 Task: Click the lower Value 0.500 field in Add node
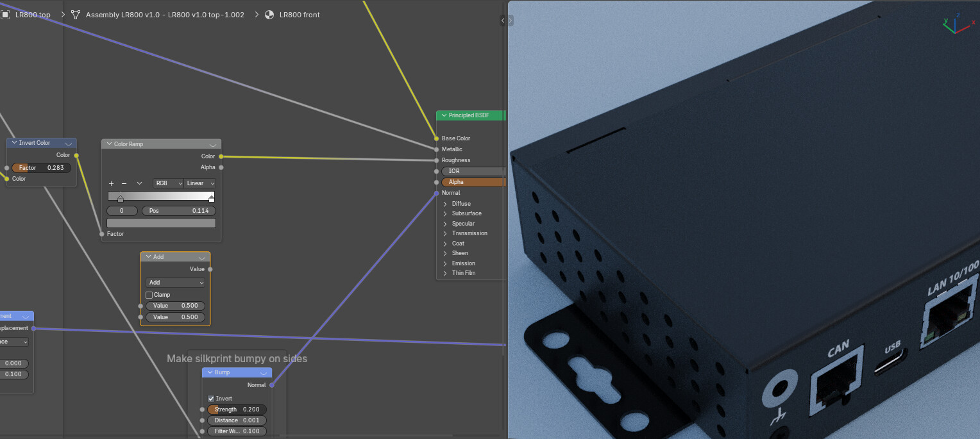[176, 317]
